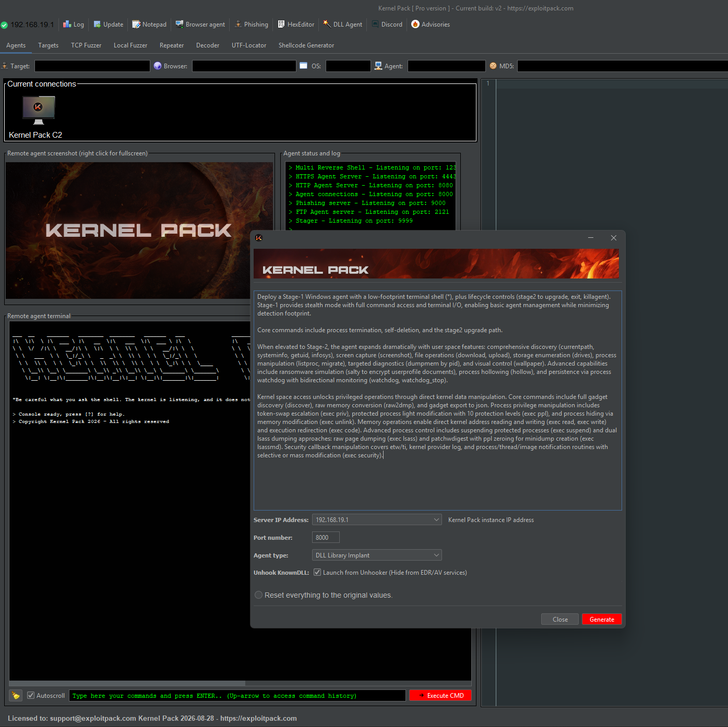Click the "Agent connections" log line
The height and width of the screenshot is (727, 728).
click(371, 194)
